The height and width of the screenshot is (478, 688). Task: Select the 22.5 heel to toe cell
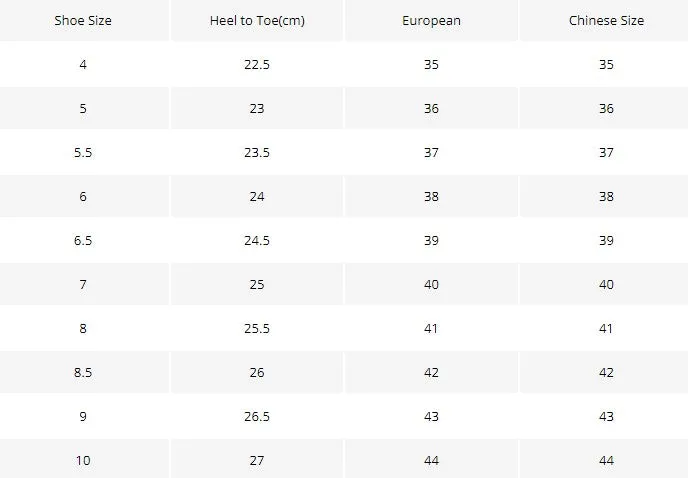point(257,65)
